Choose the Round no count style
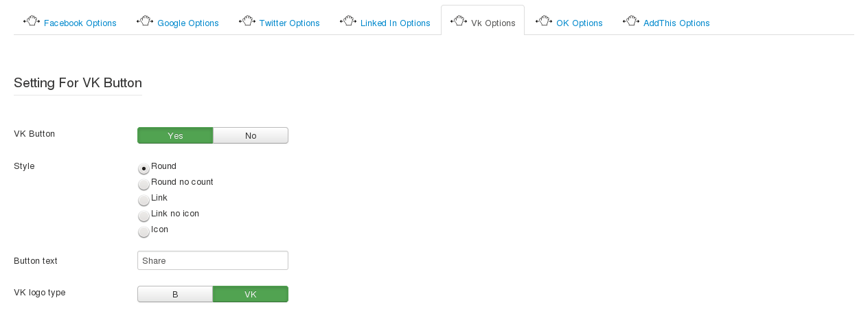 (144, 184)
